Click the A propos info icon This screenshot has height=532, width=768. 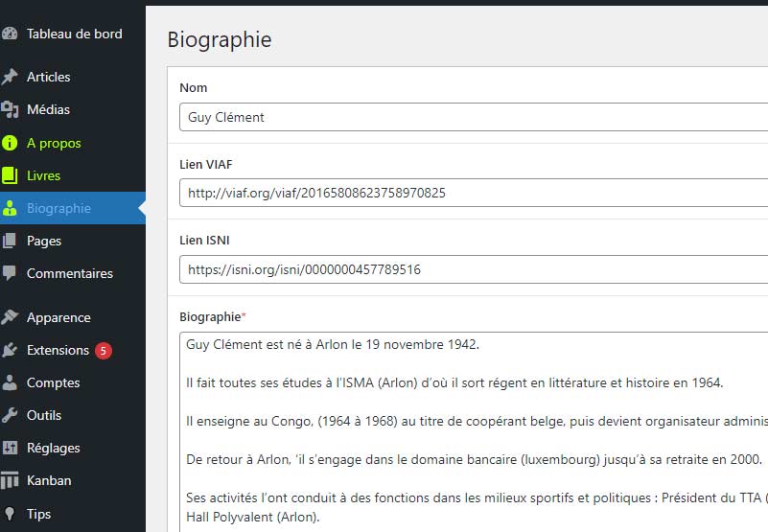[x=10, y=143]
